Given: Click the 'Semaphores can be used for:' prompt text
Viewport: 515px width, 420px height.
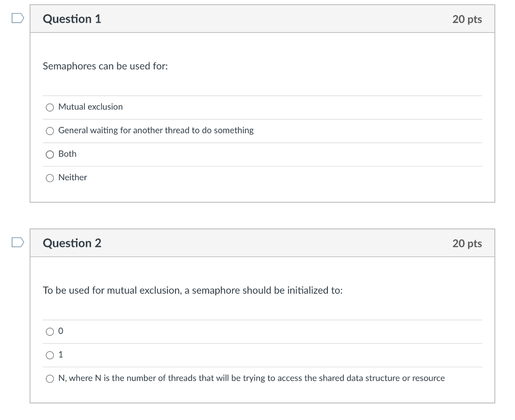Looking at the screenshot, I should tap(105, 66).
